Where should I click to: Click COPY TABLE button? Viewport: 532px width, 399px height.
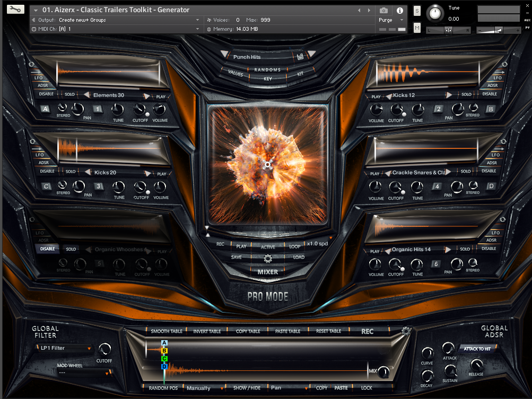(x=248, y=331)
